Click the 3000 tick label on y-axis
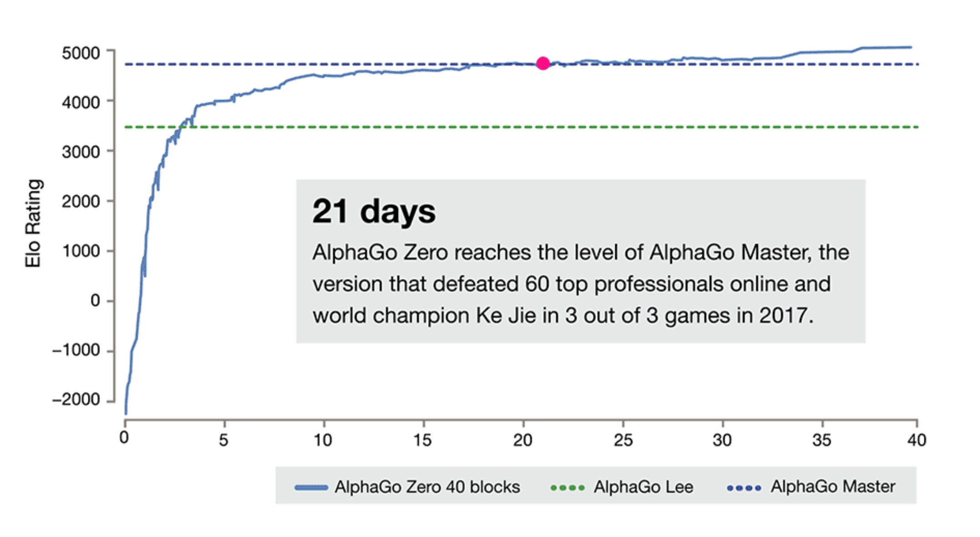Image resolution: width=980 pixels, height=537 pixels. (81, 151)
